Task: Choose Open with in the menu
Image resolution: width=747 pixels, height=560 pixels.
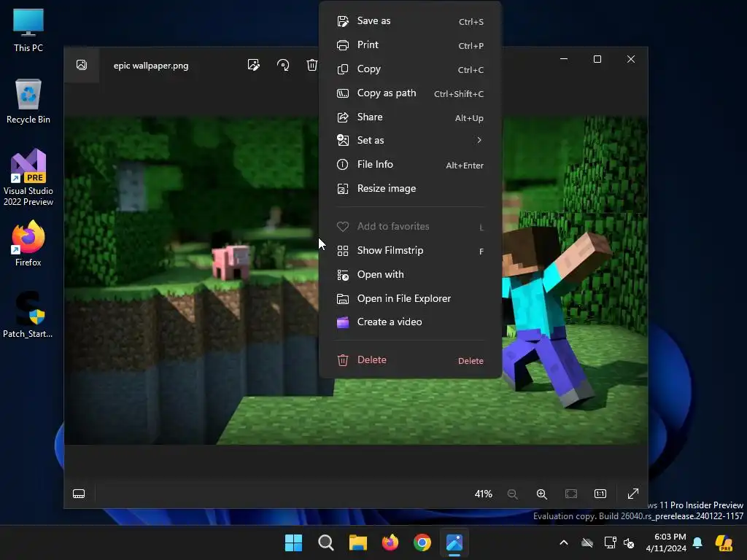Action: 410,275
